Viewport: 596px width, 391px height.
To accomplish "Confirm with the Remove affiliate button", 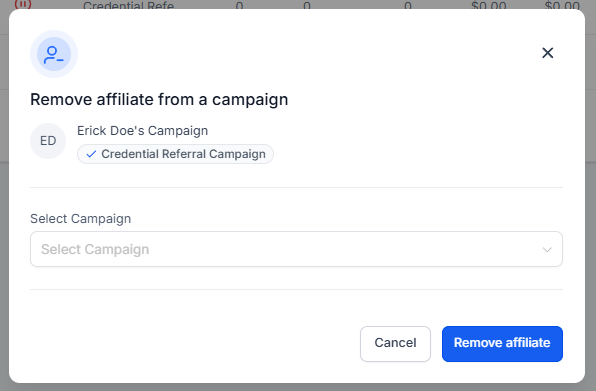I will 502,344.
